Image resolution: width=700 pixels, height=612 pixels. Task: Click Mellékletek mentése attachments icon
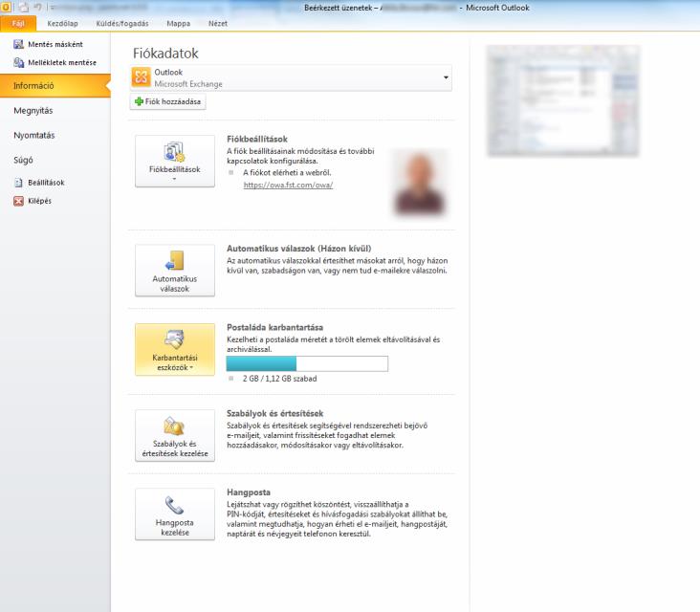[x=18, y=62]
